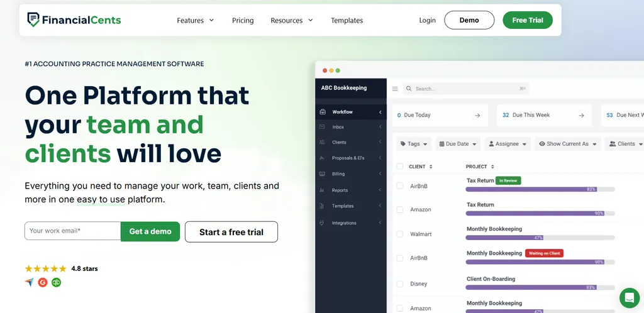Click the Integrations plug icon in sidebar
The height and width of the screenshot is (313, 644).
pos(323,222)
